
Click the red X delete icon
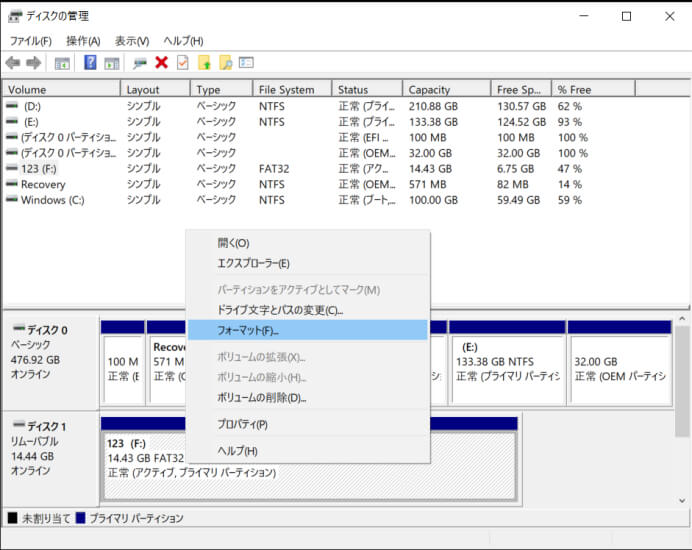click(x=162, y=63)
